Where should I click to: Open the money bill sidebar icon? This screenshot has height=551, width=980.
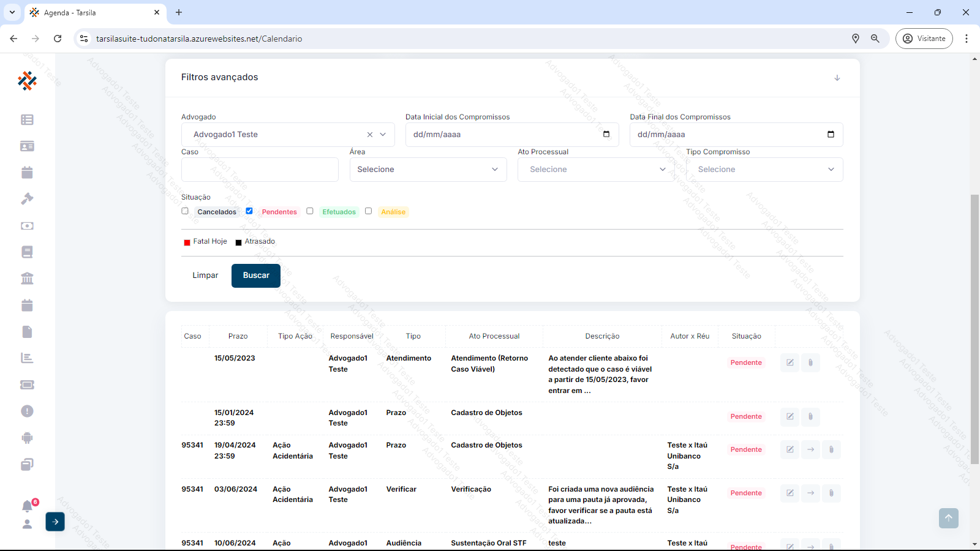point(27,226)
